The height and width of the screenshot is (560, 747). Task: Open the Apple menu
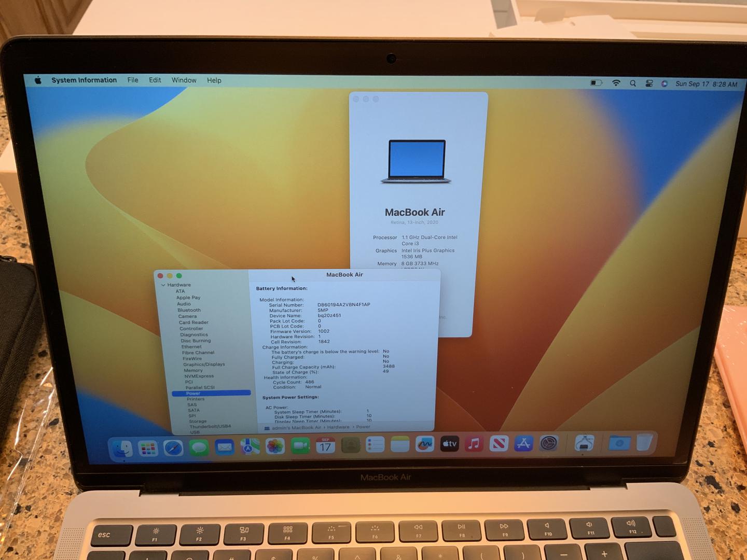tap(38, 80)
